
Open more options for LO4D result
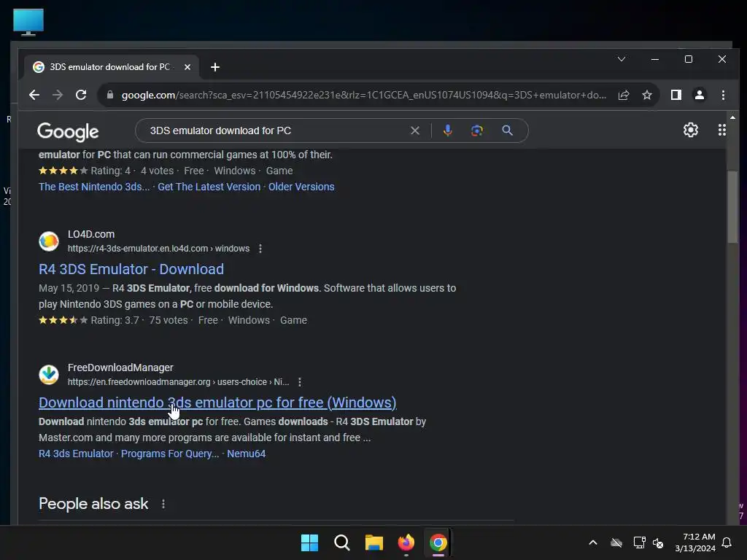(260, 249)
